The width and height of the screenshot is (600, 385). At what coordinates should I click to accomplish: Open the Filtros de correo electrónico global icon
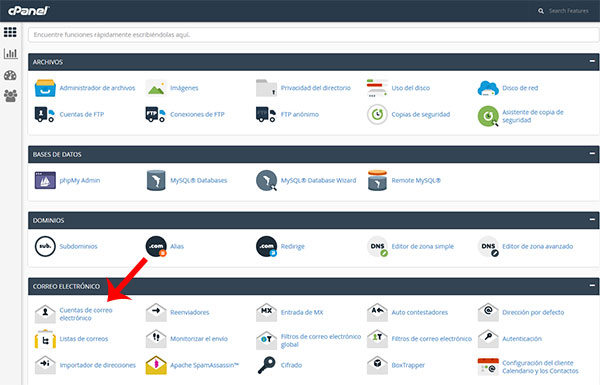266,340
